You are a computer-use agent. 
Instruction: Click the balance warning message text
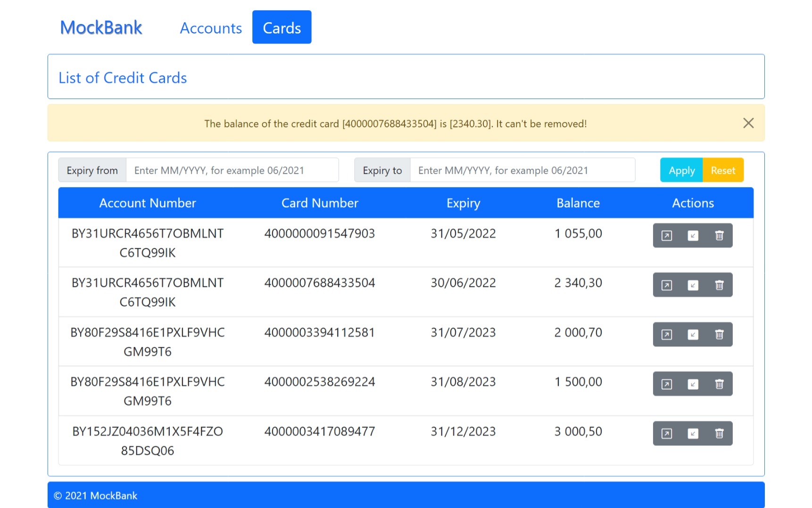tap(395, 123)
